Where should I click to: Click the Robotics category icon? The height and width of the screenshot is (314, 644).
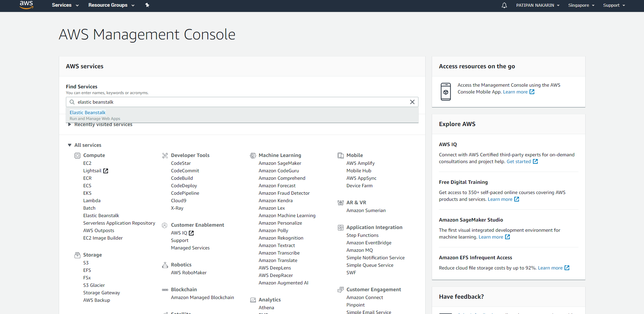[x=165, y=265]
